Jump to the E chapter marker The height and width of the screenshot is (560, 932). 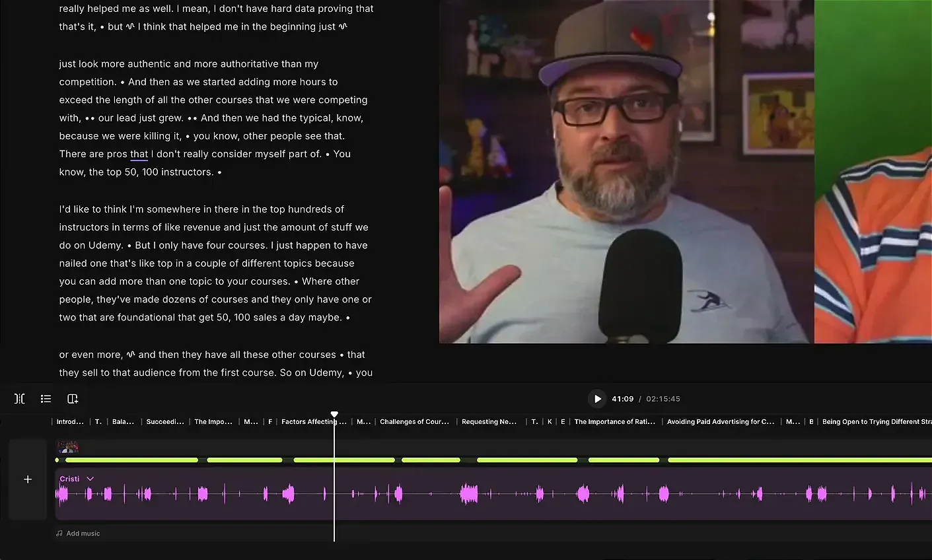click(563, 421)
